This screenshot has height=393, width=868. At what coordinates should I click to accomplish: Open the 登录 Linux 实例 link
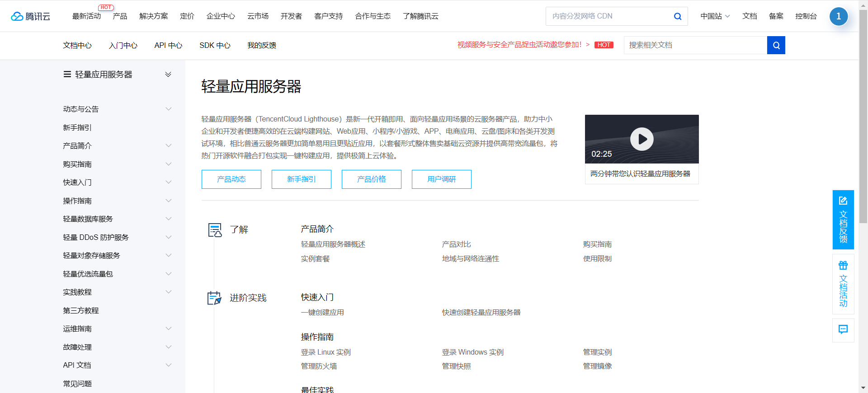325,352
